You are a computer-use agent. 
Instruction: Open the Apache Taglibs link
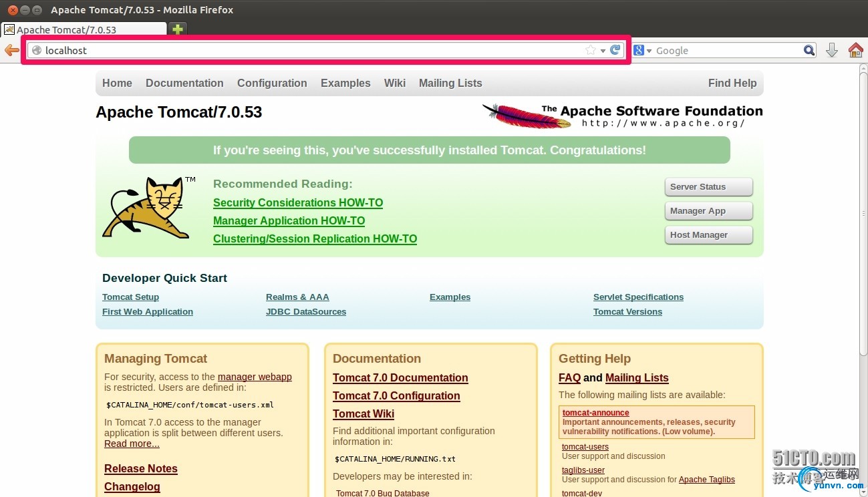[707, 480]
